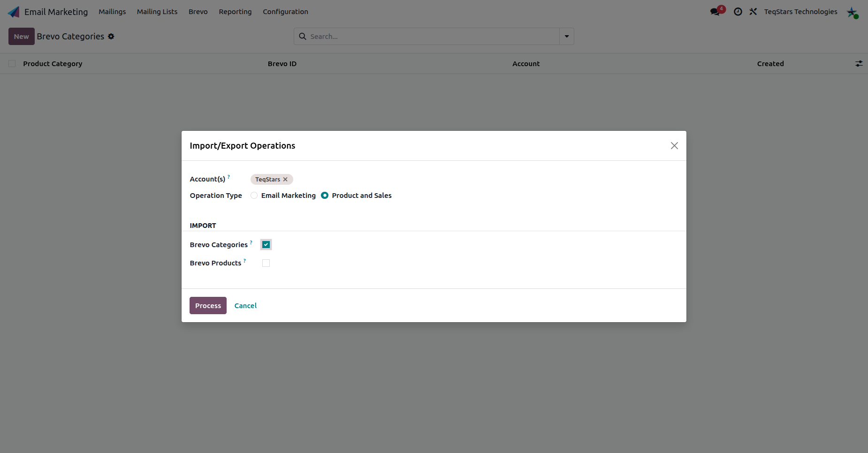The width and height of the screenshot is (868, 453).
Task: Expand the search options dropdown arrow
Action: coord(567,36)
